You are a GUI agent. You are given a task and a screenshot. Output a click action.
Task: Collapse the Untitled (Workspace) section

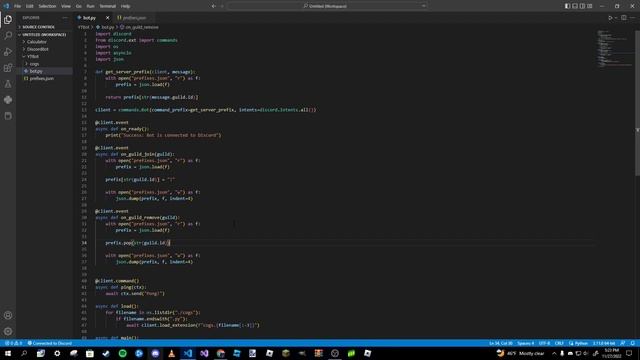point(44,35)
